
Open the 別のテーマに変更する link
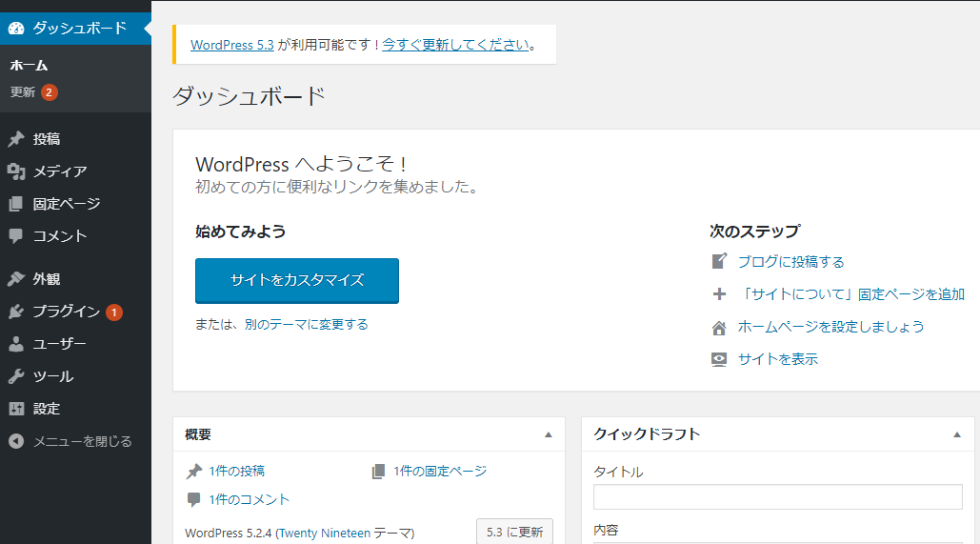pyautogui.click(x=306, y=325)
